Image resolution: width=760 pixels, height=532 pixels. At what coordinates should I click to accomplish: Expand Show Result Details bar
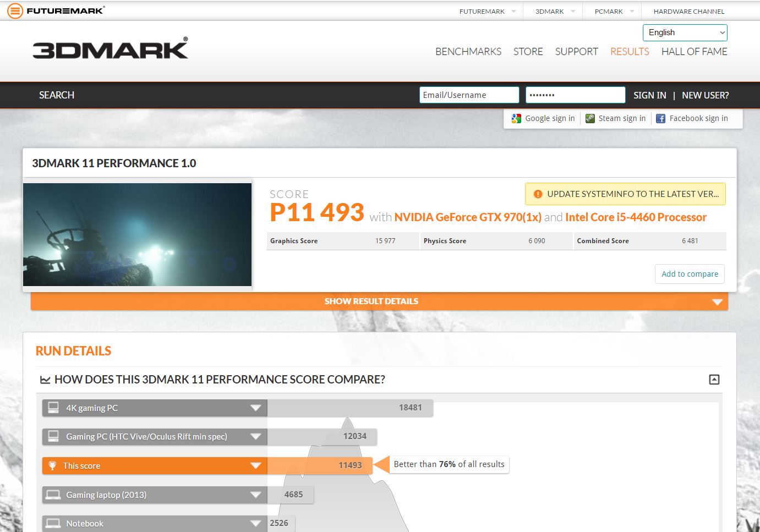click(x=379, y=301)
